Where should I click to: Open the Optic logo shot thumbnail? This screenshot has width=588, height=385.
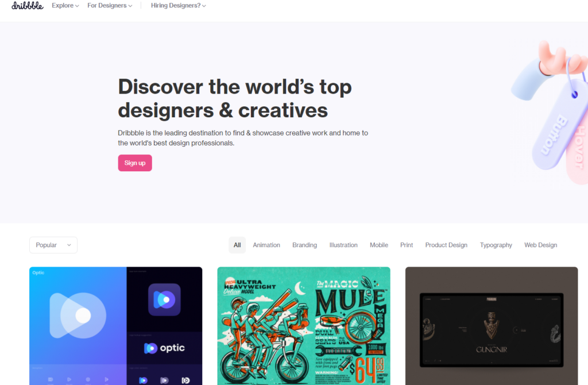pyautogui.click(x=115, y=326)
